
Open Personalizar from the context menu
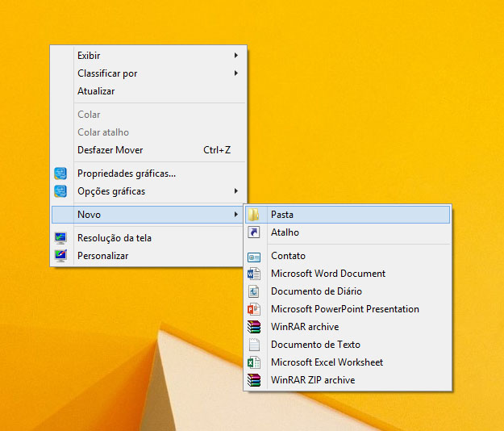click(102, 256)
